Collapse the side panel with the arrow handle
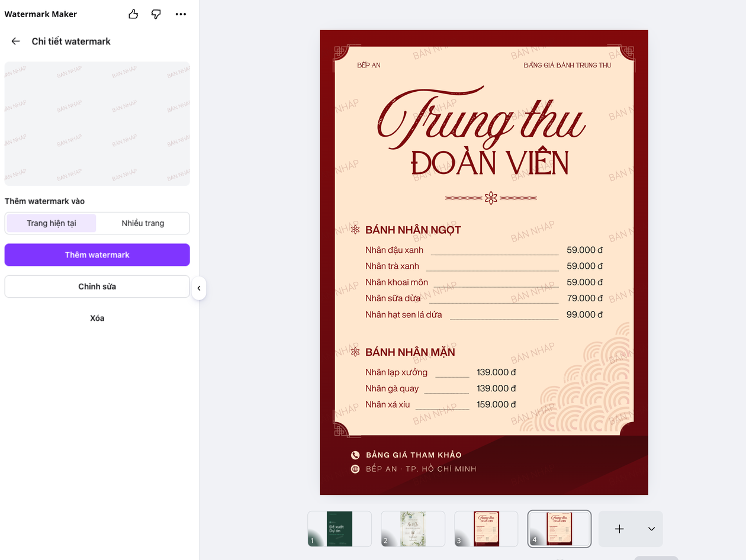The width and height of the screenshot is (746, 560). (199, 288)
